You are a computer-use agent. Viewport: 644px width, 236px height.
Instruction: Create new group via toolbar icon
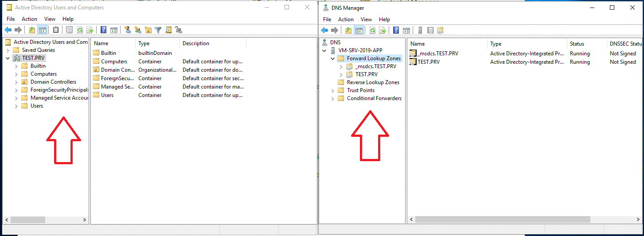pyautogui.click(x=138, y=30)
